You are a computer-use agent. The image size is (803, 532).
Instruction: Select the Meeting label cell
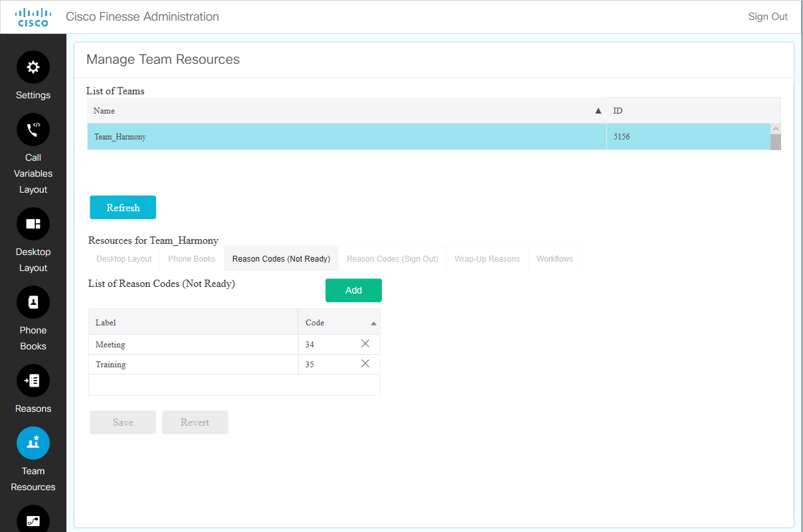[193, 345]
